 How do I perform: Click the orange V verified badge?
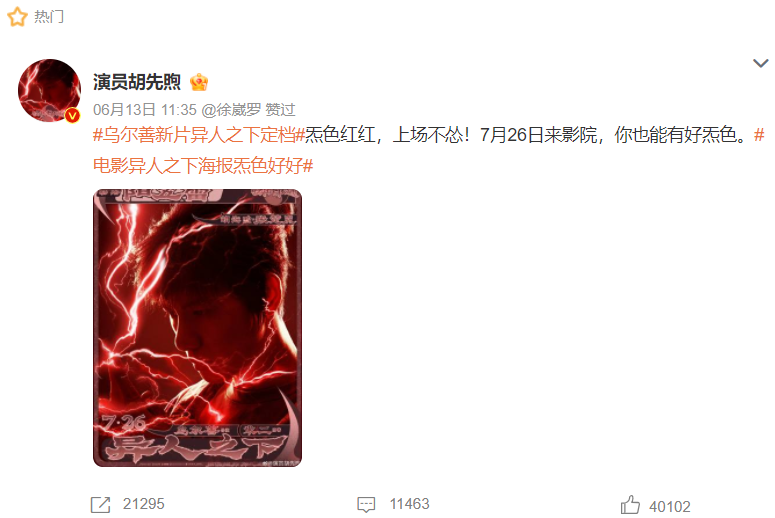point(73,116)
